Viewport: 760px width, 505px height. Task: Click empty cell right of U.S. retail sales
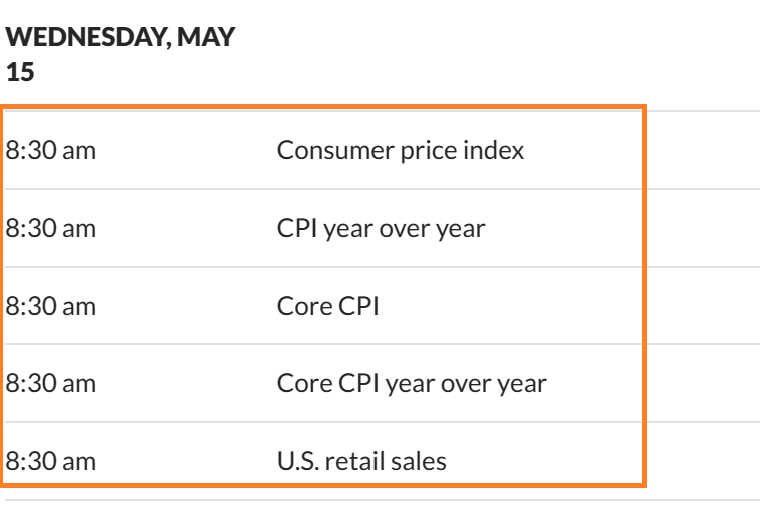tap(700, 461)
